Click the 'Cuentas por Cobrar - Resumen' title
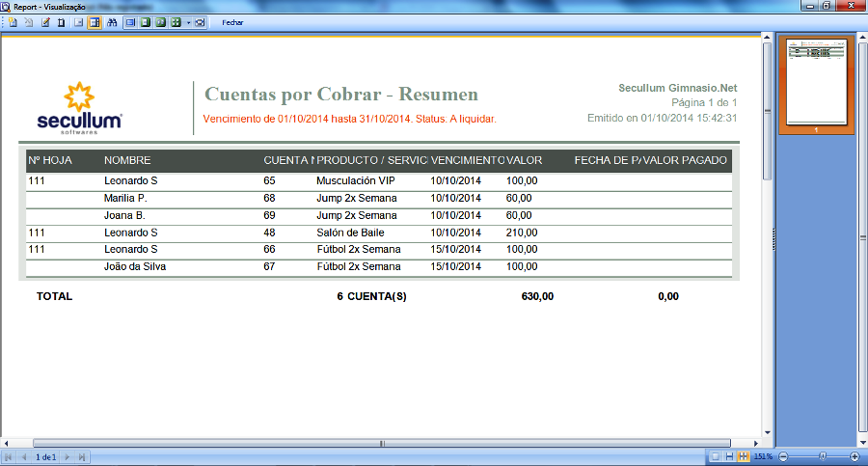 point(341,95)
